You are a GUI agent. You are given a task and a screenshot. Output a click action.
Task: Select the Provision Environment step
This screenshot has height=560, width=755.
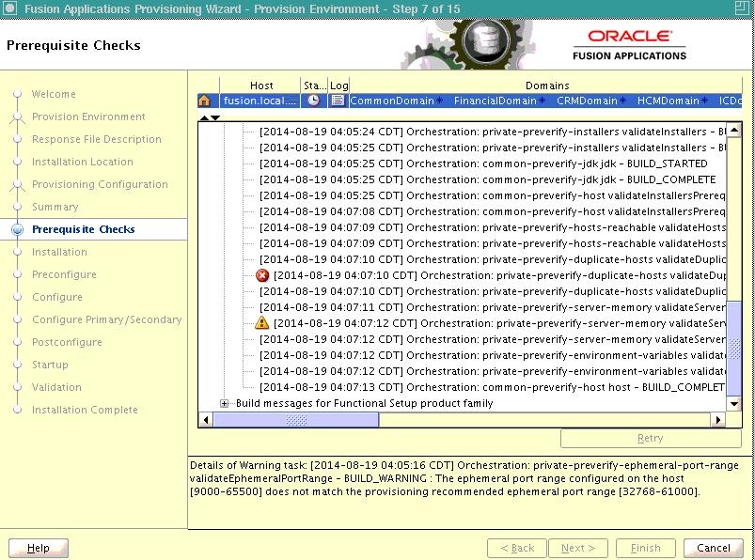coord(88,117)
